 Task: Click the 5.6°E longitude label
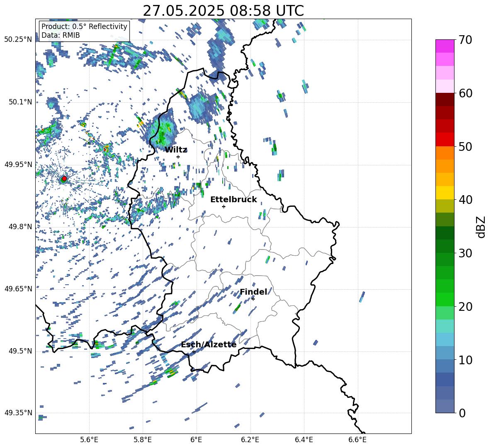[89, 440]
